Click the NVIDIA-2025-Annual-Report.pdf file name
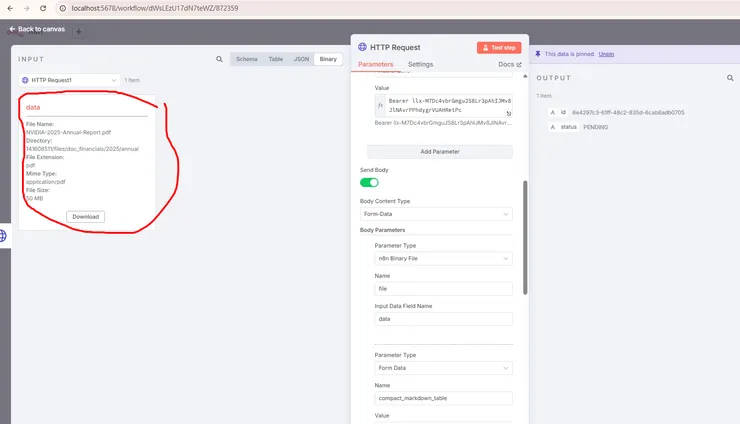Viewport: 740px width, 424px height. pyautogui.click(x=68, y=132)
